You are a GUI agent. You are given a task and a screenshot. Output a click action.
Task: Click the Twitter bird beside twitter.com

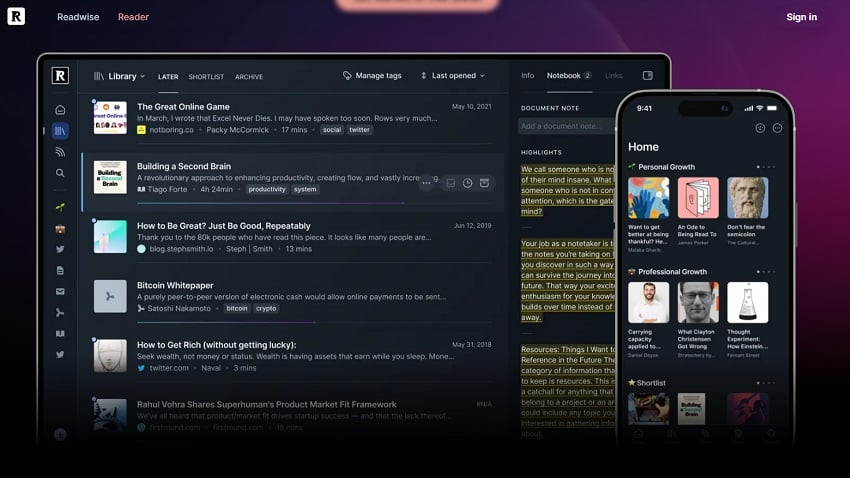pyautogui.click(x=141, y=368)
